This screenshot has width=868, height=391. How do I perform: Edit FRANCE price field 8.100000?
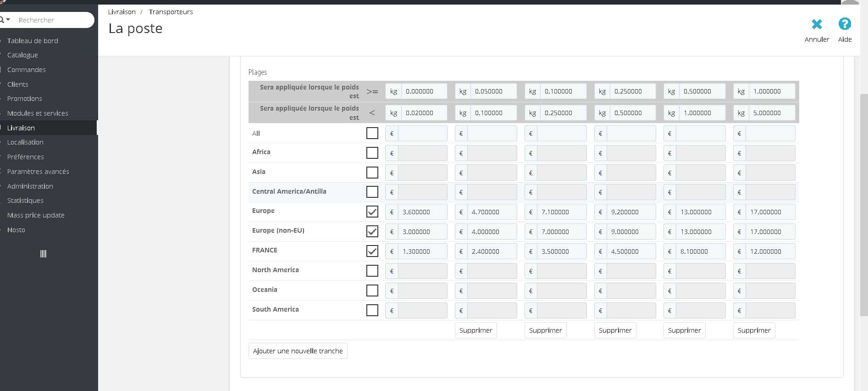pos(701,251)
